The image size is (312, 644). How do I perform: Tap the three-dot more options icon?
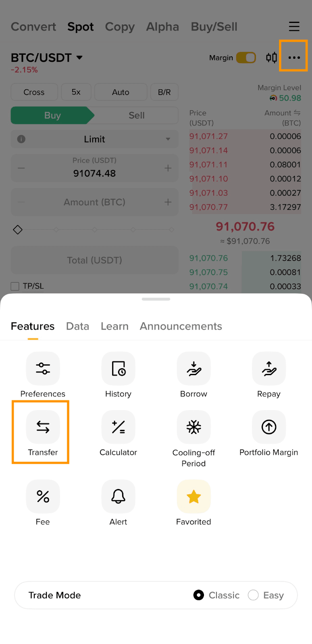tap(294, 58)
